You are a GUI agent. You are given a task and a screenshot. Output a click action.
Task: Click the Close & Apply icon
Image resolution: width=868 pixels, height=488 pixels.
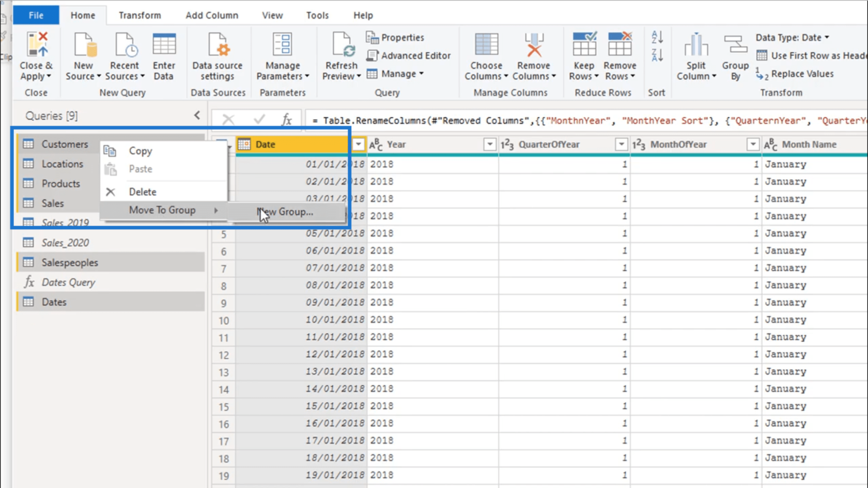37,44
